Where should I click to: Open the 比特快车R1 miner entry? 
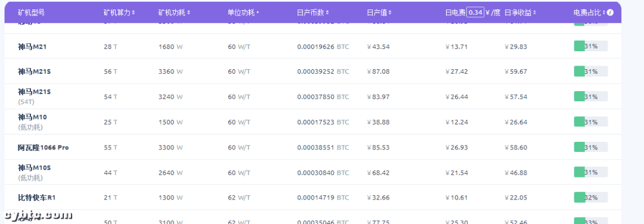pos(36,197)
